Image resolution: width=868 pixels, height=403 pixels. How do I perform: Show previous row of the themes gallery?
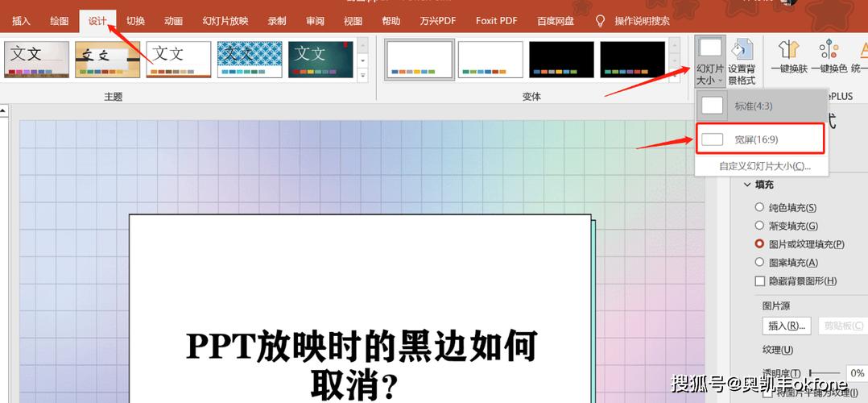tap(362, 44)
